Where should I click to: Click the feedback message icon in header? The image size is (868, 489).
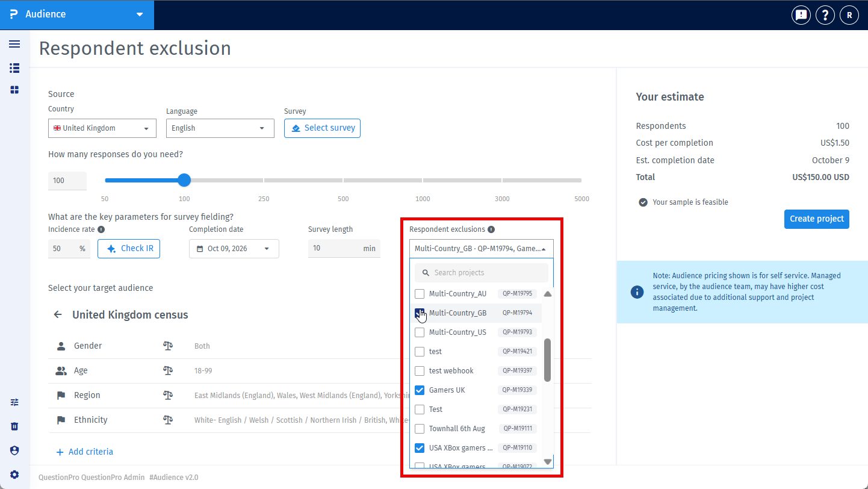coord(801,15)
